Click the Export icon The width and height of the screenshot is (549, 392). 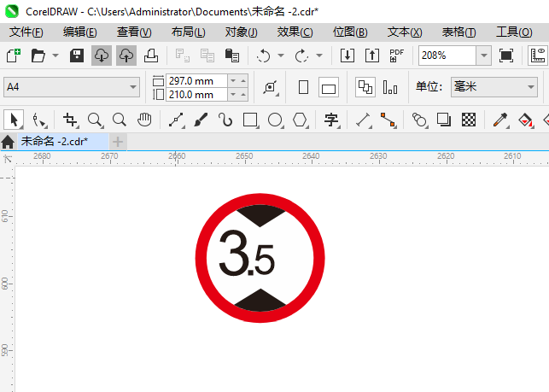372,56
